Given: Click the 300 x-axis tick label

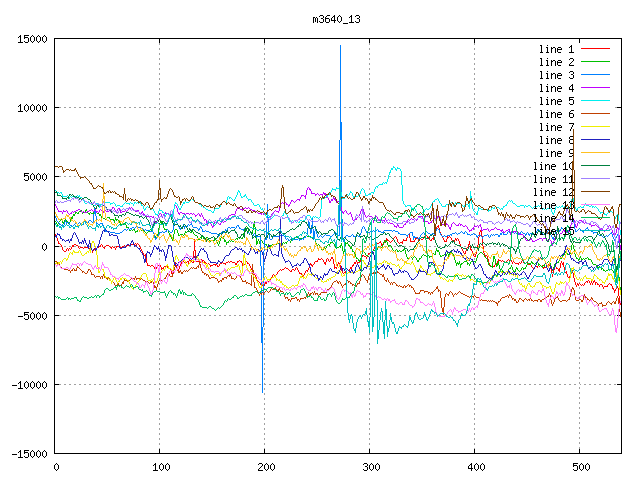Looking at the screenshot, I should (x=370, y=467).
